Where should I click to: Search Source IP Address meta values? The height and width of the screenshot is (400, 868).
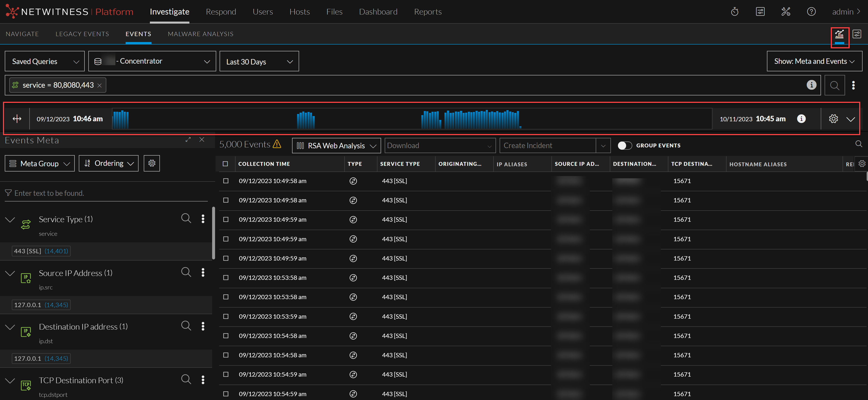(186, 272)
